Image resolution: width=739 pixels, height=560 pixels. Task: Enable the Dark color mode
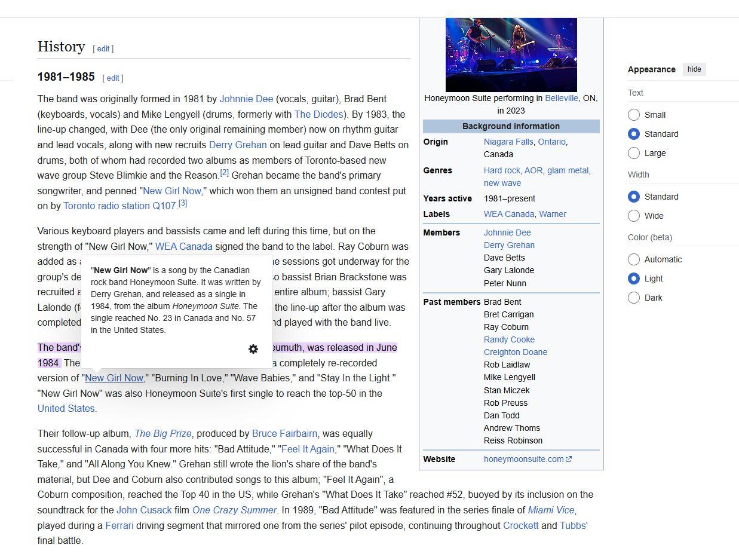point(634,298)
